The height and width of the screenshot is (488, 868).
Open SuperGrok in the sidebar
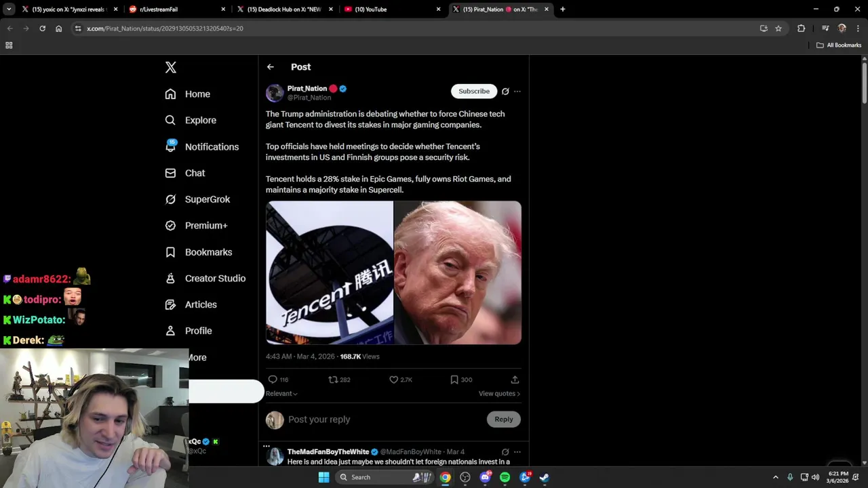pyautogui.click(x=198, y=199)
